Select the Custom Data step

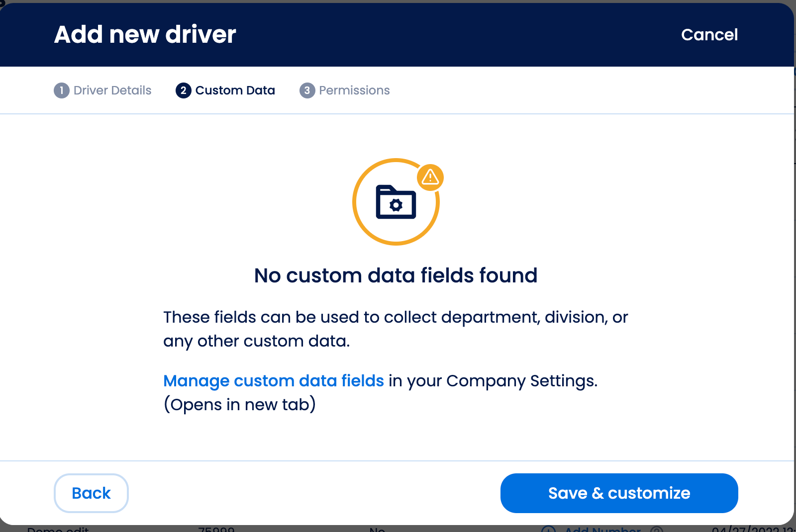(x=235, y=90)
